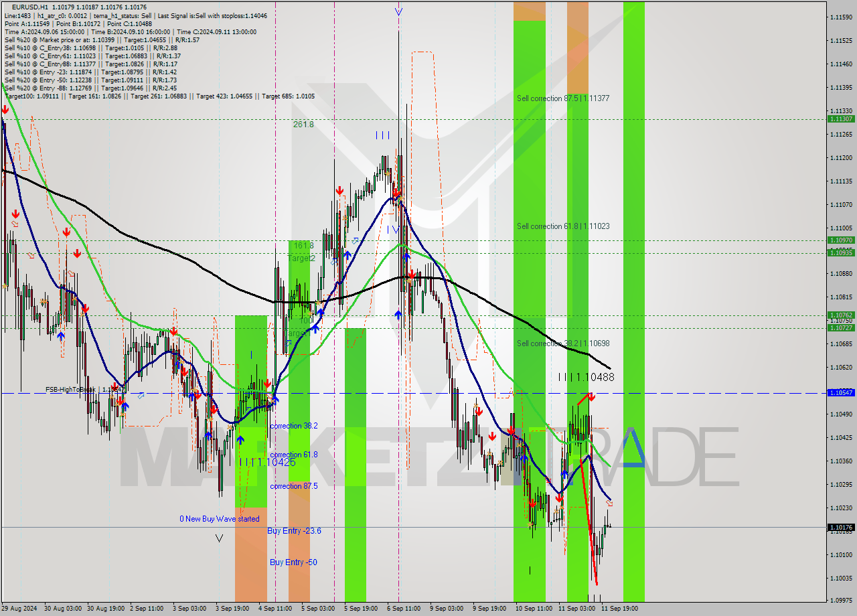Click the 1.10295 price axis value
The height and width of the screenshot is (616, 857).
click(841, 484)
